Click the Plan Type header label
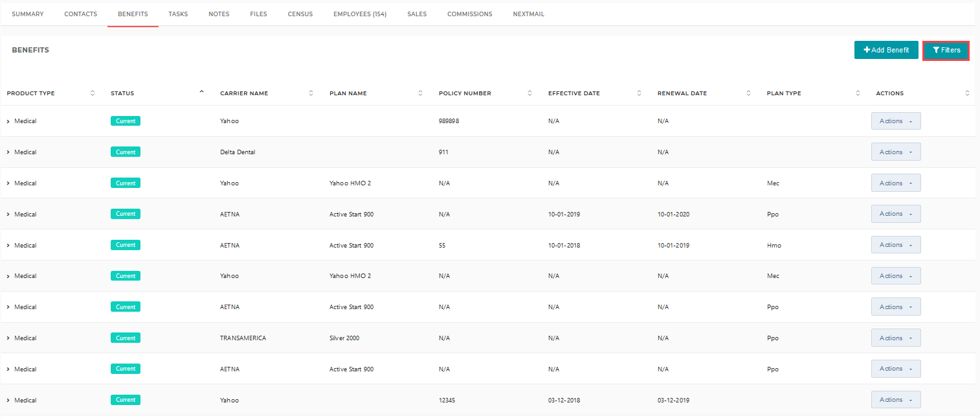 coord(784,93)
